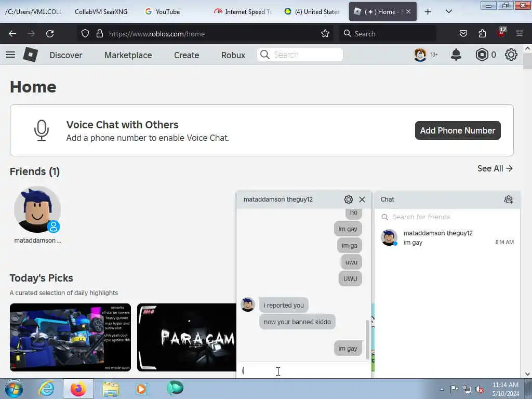532x399 pixels.
Task: Open the PARACAM game thumbnail
Action: pos(187,337)
